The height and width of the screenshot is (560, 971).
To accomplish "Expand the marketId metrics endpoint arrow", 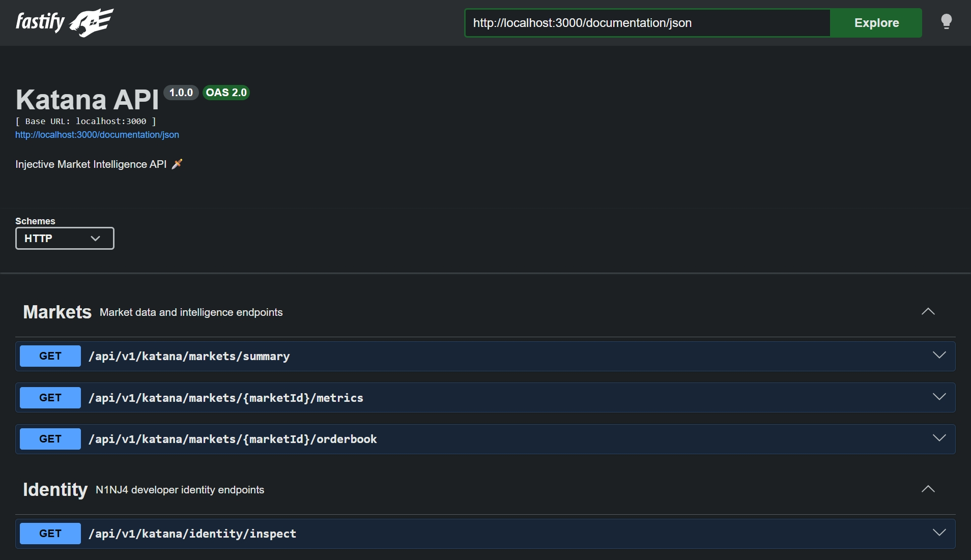I will (939, 397).
